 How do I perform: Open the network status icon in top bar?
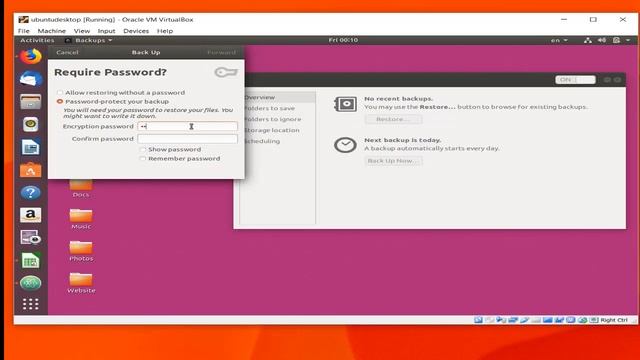click(x=588, y=40)
